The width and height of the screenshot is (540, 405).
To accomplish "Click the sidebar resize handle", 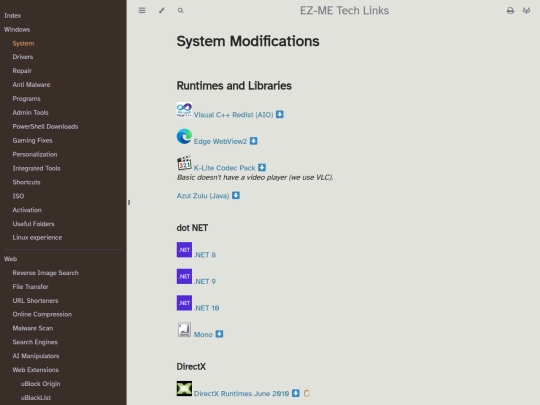I will click(129, 202).
